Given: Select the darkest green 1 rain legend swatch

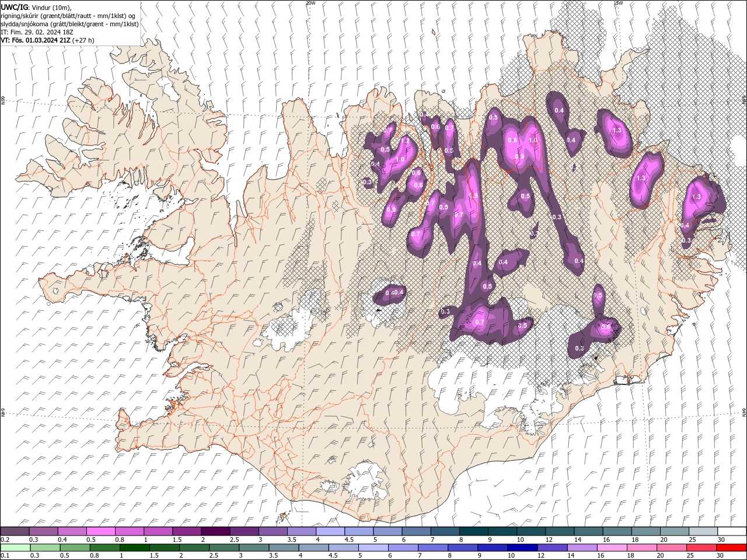Looking at the screenshot, I should [135, 547].
